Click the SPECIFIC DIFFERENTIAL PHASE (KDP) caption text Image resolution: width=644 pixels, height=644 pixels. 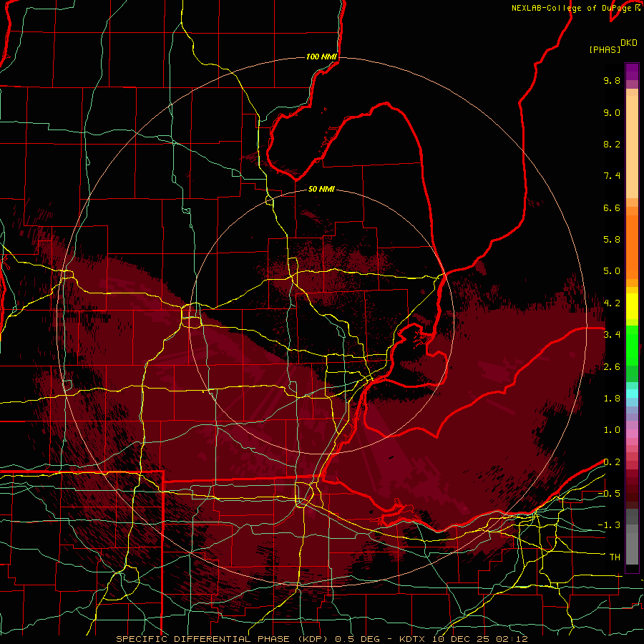pos(223,639)
